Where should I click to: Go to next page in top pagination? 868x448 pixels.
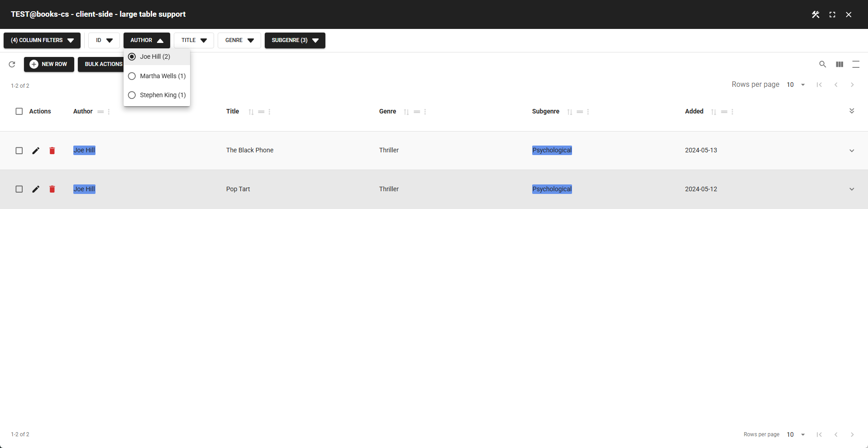(852, 85)
